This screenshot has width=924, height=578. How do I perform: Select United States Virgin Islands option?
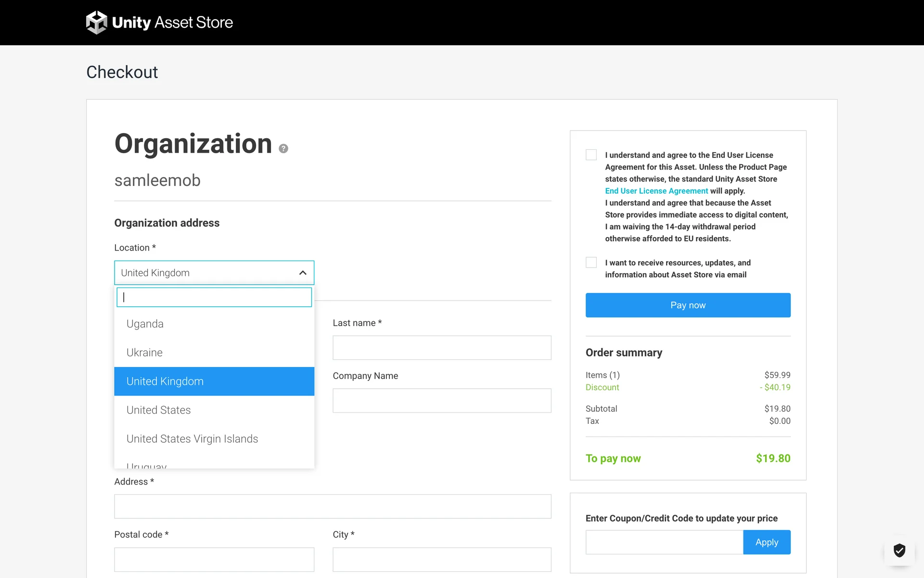(x=192, y=439)
